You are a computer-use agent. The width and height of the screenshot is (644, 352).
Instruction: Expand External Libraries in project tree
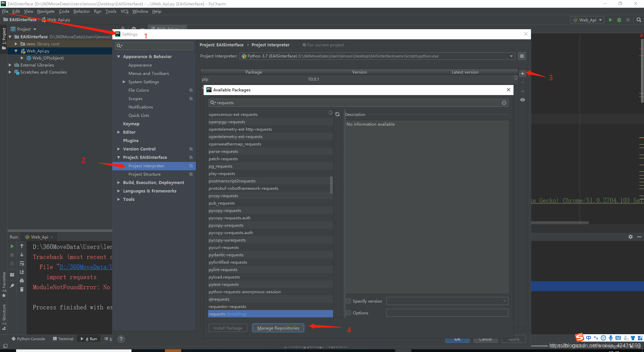(x=10, y=65)
